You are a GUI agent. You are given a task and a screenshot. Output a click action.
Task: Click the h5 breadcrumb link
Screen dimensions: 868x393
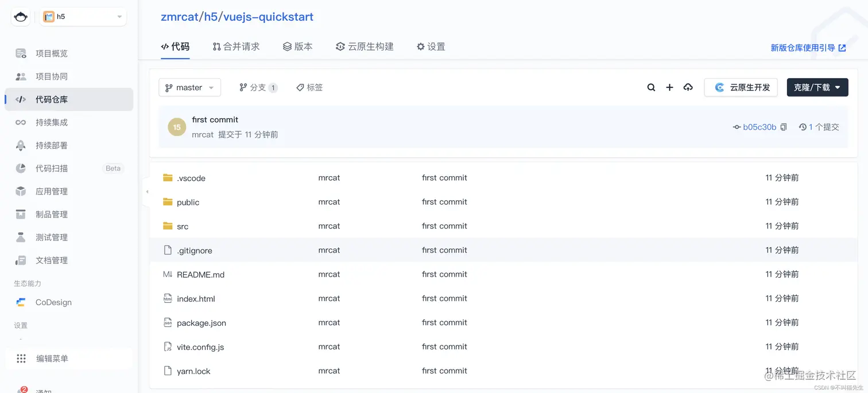click(x=211, y=17)
